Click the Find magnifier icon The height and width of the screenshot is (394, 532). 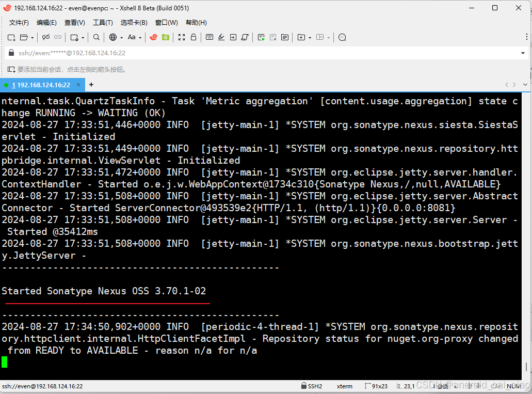(96, 37)
